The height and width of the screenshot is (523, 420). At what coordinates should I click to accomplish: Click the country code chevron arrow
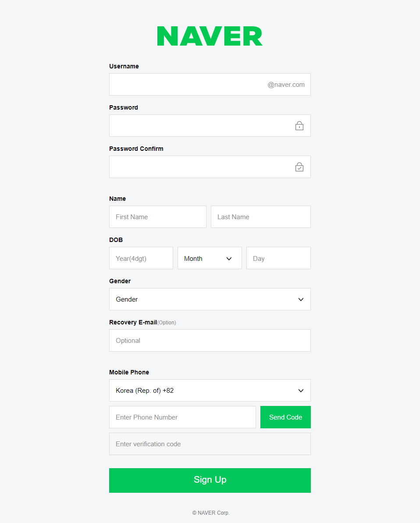(x=301, y=391)
